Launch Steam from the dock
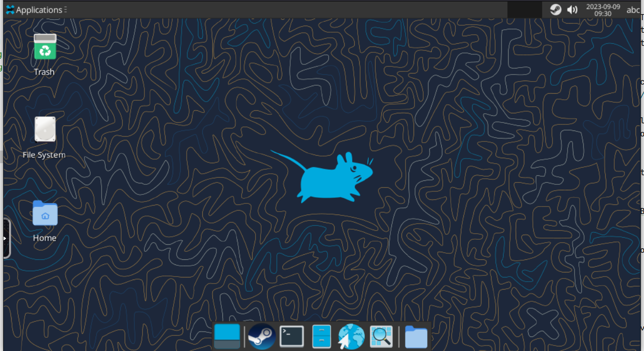The height and width of the screenshot is (351, 644). pos(262,336)
